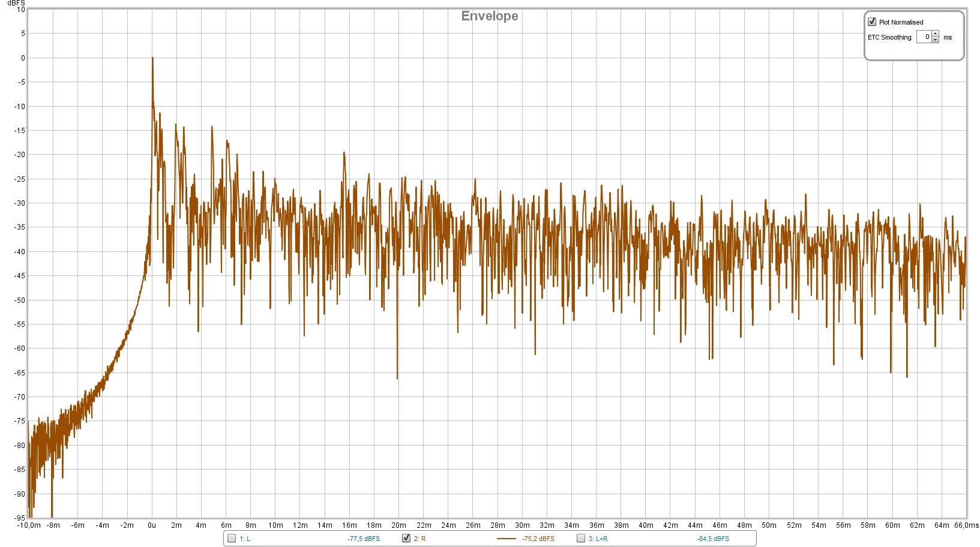
Task: Click the 66,0ms time axis label
Action: 966,525
